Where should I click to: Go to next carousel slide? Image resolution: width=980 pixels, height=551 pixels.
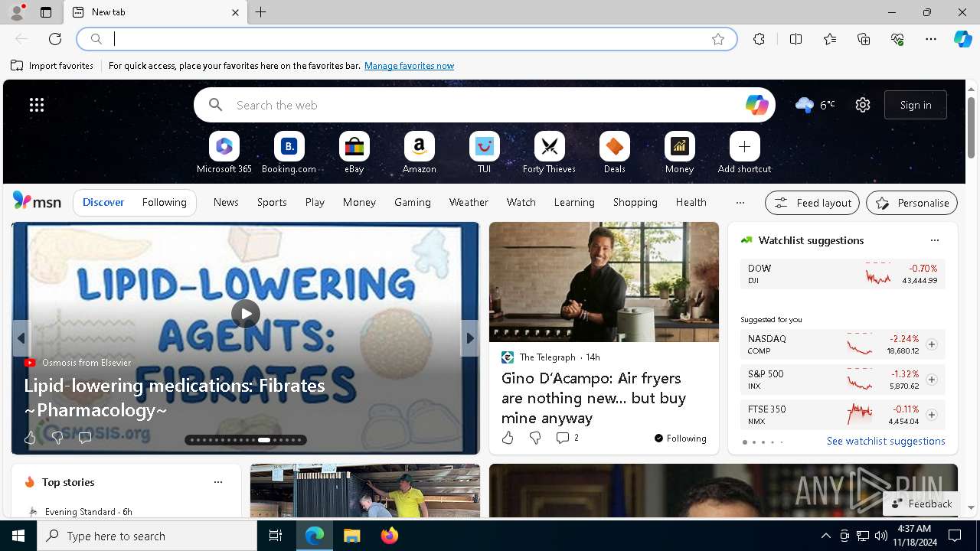pyautogui.click(x=470, y=338)
